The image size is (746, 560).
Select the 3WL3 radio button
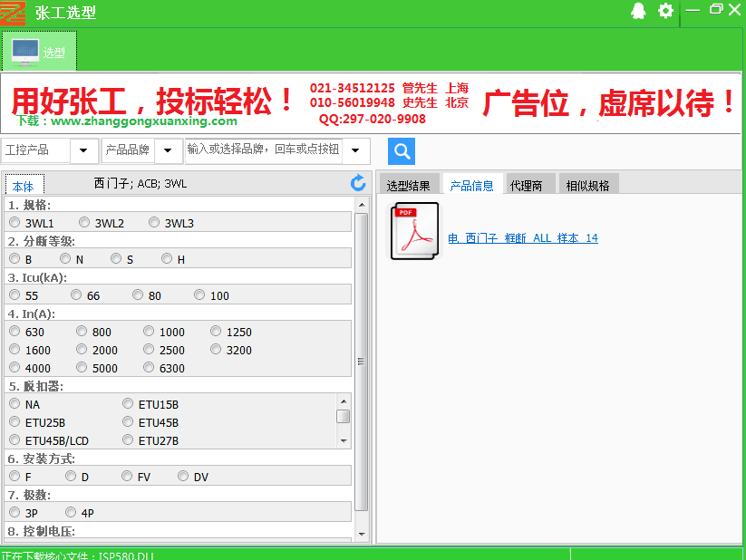tap(154, 222)
